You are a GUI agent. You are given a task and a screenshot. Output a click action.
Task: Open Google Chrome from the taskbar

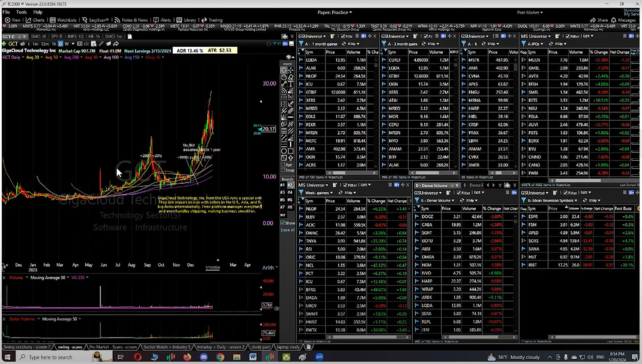220,357
